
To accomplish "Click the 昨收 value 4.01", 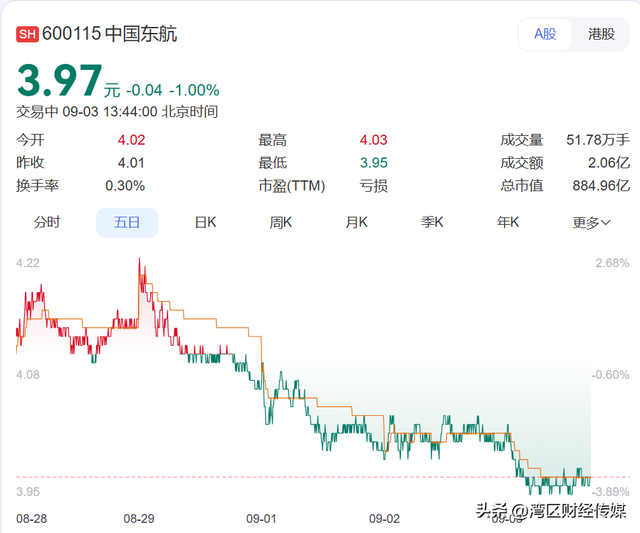I will (131, 163).
